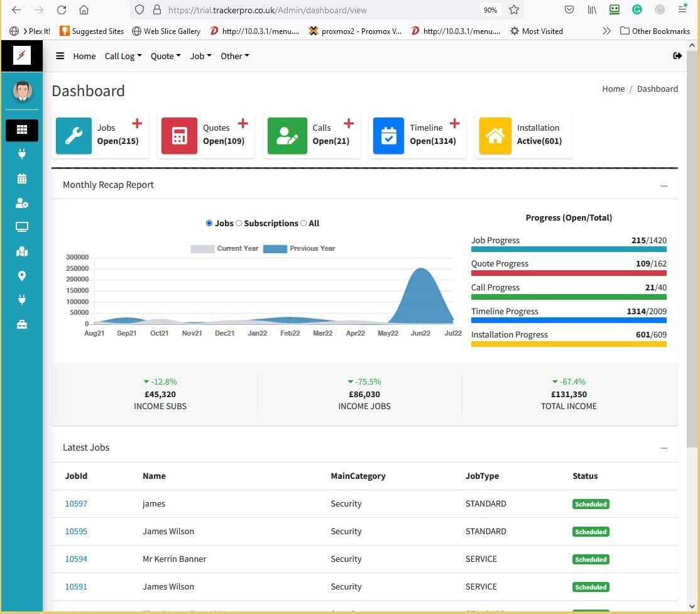Click the yellow Installation house icon
700x614 pixels.
[495, 135]
